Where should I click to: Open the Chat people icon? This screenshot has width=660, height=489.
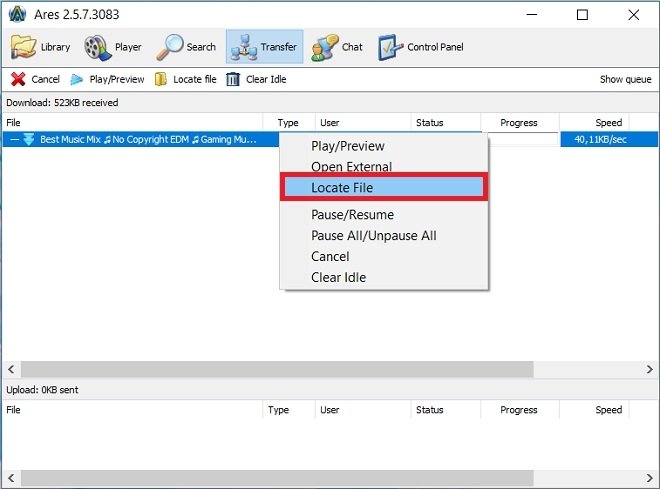coord(325,47)
